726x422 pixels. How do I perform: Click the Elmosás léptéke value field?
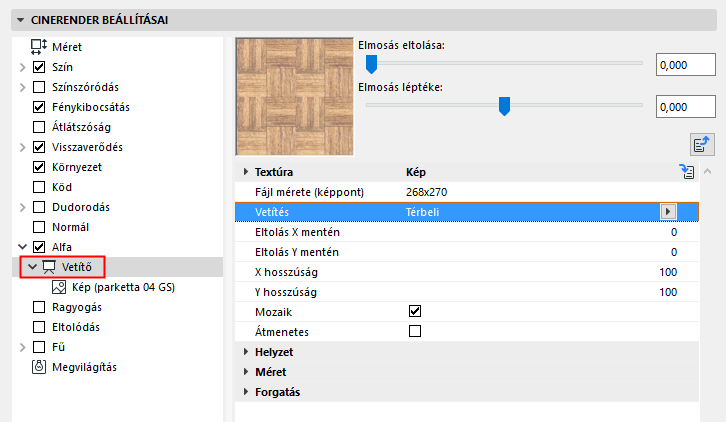click(x=686, y=107)
